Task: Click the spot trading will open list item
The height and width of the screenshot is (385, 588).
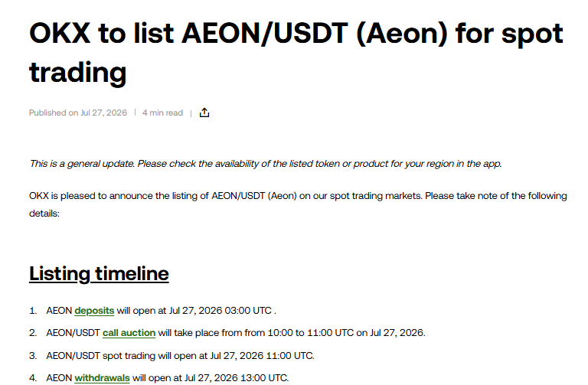Action: [180, 355]
